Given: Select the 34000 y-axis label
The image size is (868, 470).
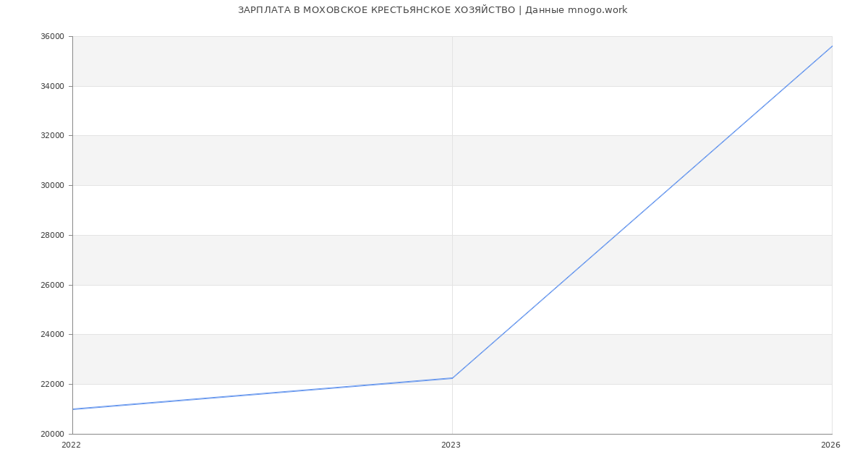Looking at the screenshot, I should pos(54,87).
